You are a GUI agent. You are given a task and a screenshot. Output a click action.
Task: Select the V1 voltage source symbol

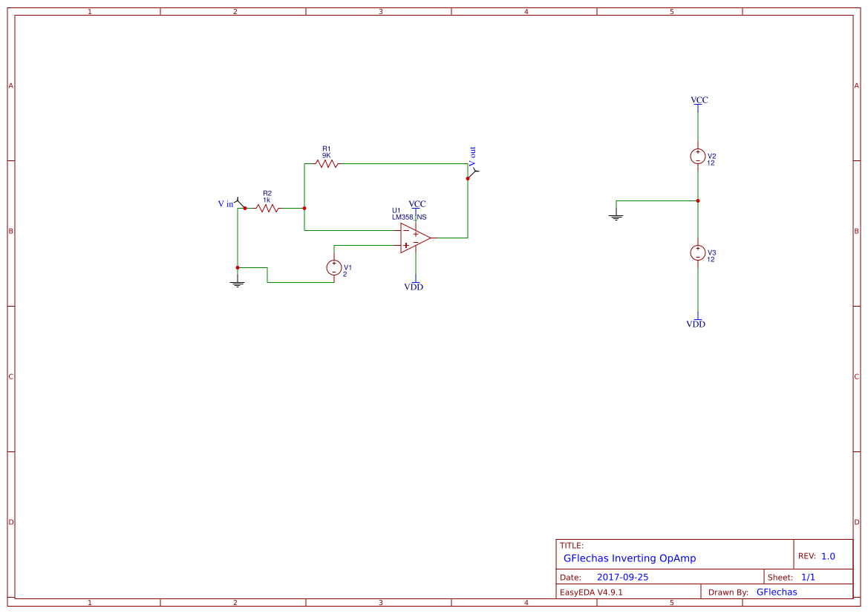(334, 269)
